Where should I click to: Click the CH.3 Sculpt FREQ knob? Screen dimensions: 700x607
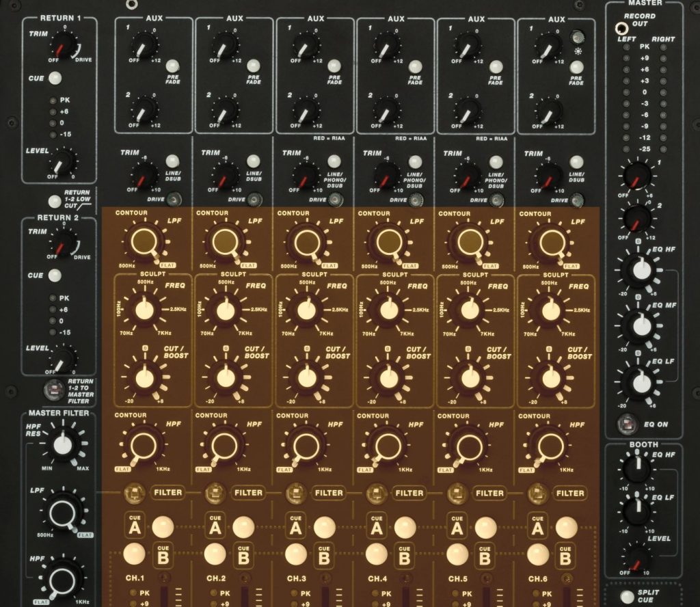[306, 310]
